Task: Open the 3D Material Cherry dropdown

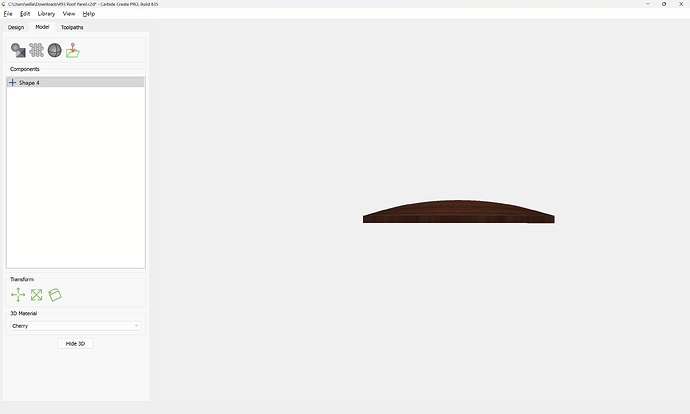Action: tap(75, 326)
